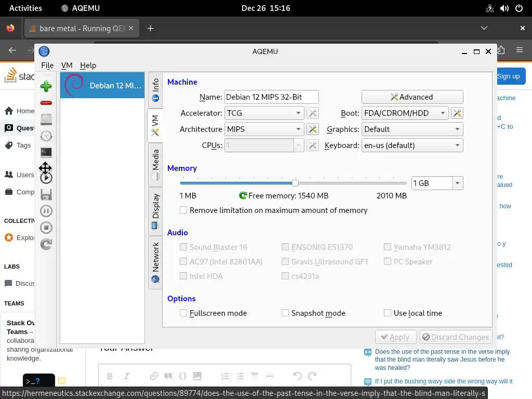532x399 pixels.
Task: Switch to the Info tab
Action: (x=155, y=90)
